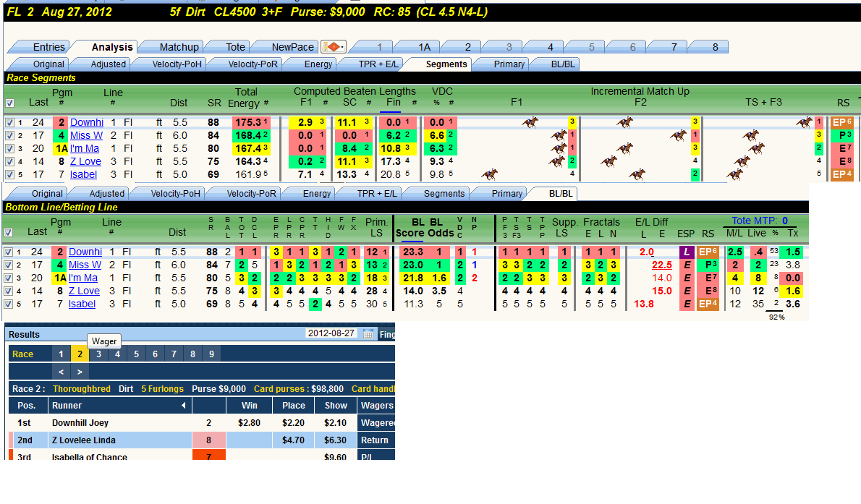The image size is (861, 504).
Task: Click I'm Ma's horse marker in the TS + F3 column
Action: pos(756,148)
